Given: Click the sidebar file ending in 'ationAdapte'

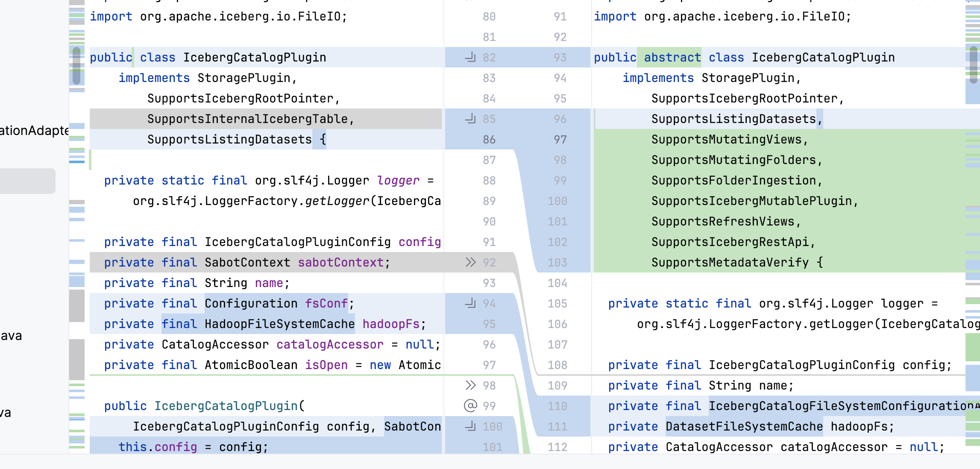Looking at the screenshot, I should point(34,131).
